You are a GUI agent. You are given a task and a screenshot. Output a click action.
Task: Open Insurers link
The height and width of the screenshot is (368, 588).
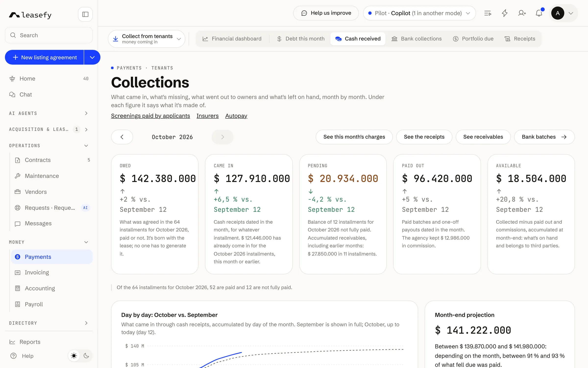pyautogui.click(x=208, y=116)
